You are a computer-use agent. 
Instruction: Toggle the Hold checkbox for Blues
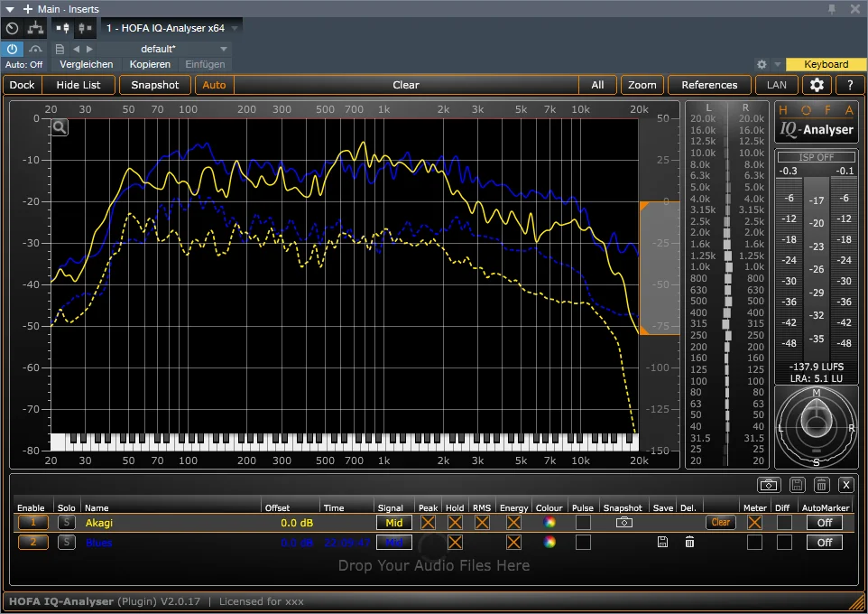[x=455, y=542]
